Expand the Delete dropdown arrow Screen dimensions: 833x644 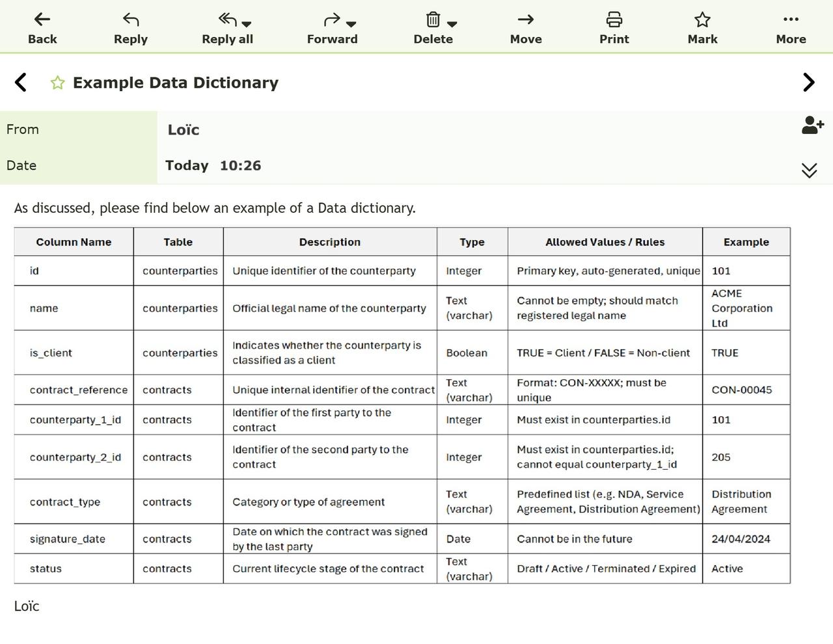point(452,24)
